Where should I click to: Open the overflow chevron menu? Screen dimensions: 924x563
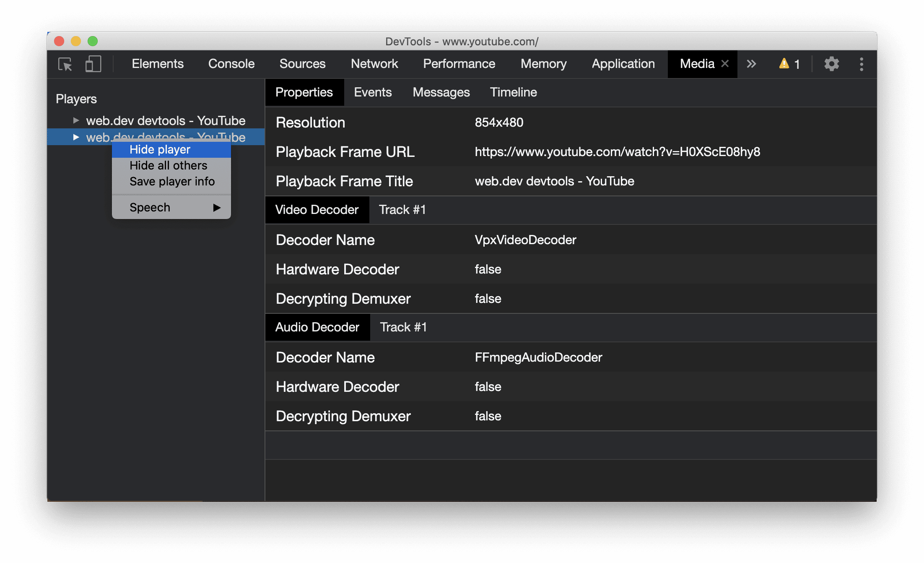pyautogui.click(x=750, y=63)
